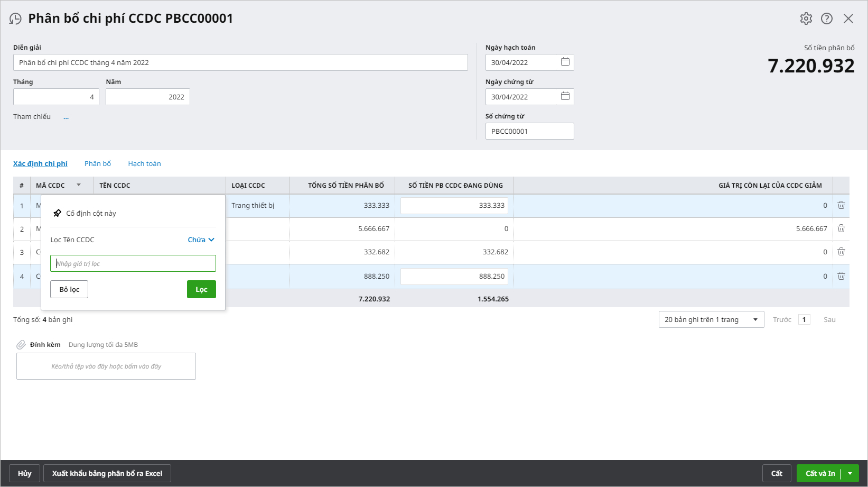This screenshot has height=487, width=868.
Task: Click Xuất khẩu bảng phân bổ ra Excel
Action: click(107, 473)
